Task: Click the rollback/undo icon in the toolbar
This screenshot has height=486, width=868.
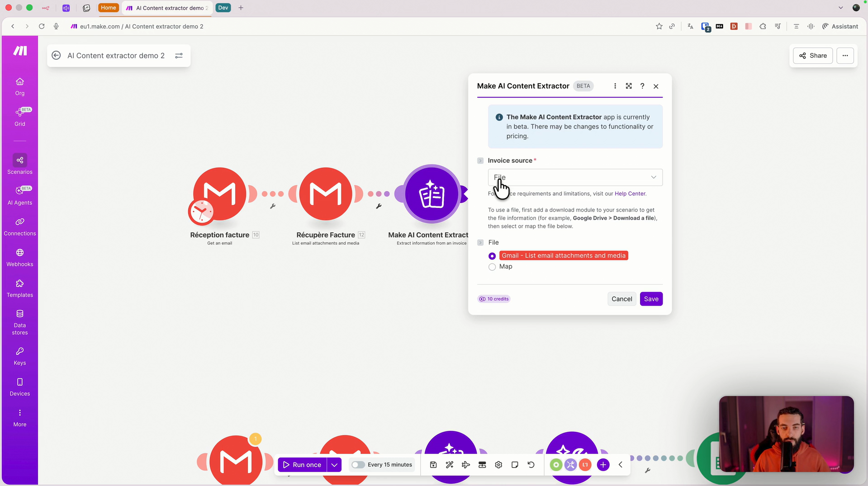Action: tap(531, 464)
